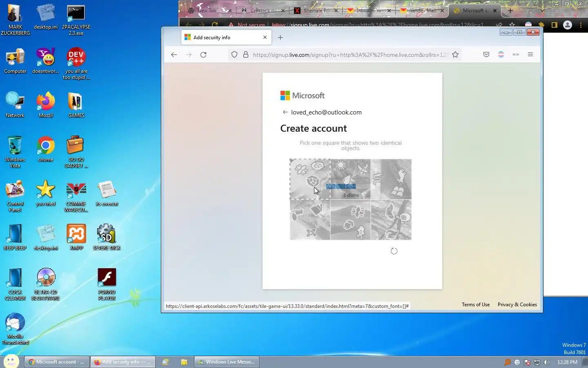Open the its over.txt file
This screenshot has width=588, height=368.
click(x=107, y=194)
